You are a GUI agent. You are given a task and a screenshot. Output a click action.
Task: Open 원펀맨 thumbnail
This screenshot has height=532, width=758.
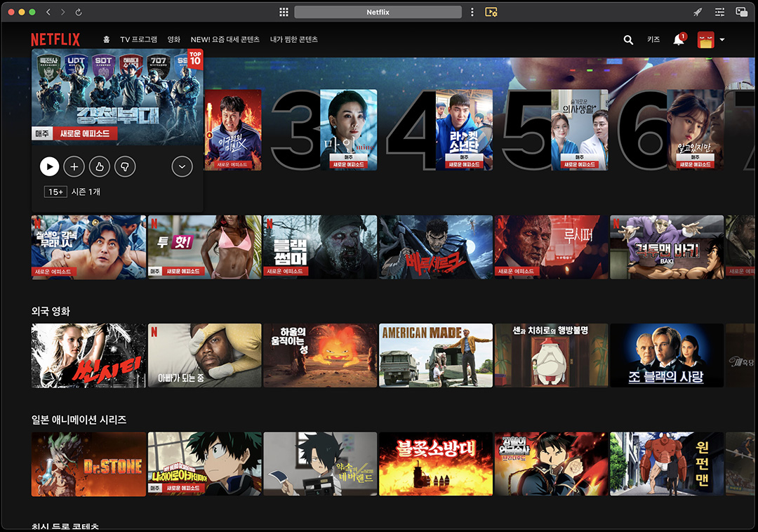pos(667,465)
